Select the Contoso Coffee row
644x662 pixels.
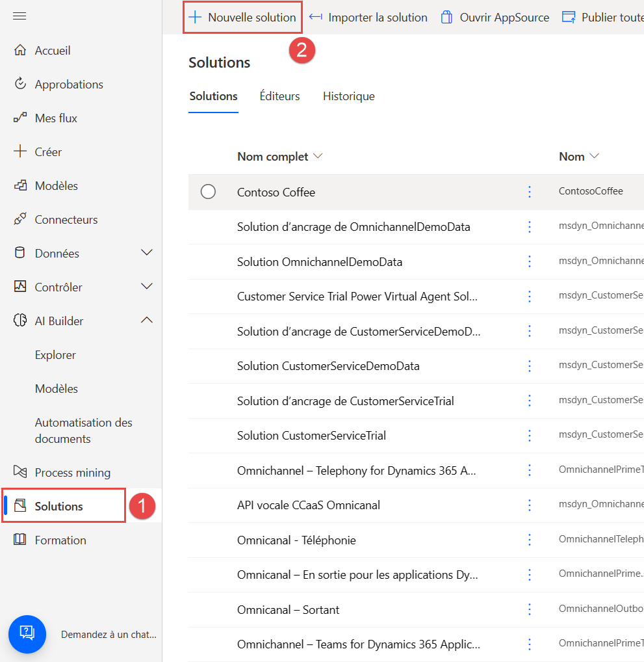(208, 192)
